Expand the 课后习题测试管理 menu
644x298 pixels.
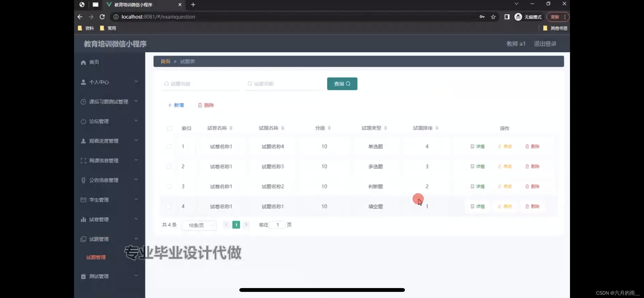click(109, 102)
